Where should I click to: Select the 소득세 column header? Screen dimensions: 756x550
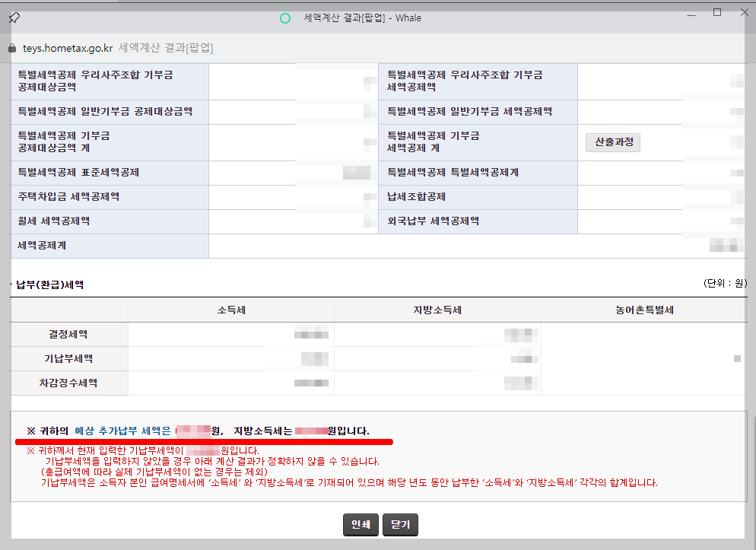230,310
